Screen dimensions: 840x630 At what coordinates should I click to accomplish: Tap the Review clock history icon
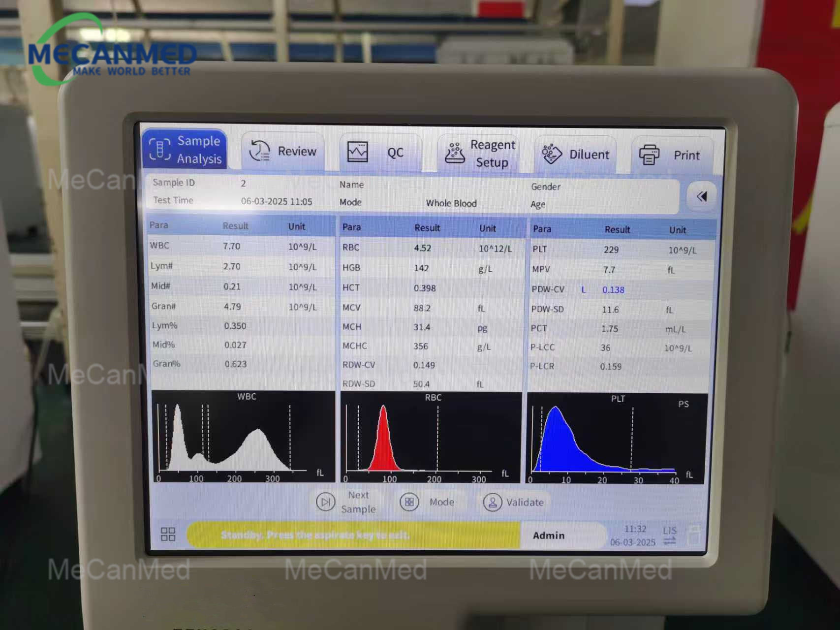tap(259, 151)
